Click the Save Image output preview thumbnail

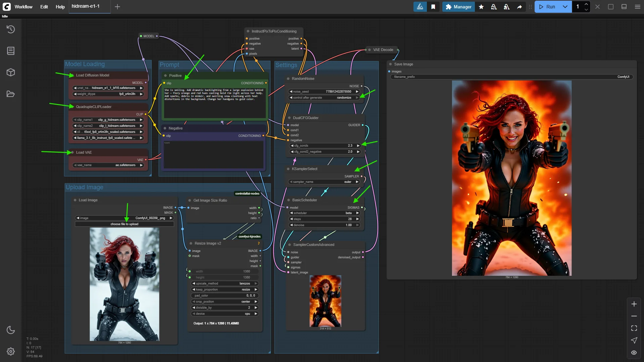tap(512, 178)
